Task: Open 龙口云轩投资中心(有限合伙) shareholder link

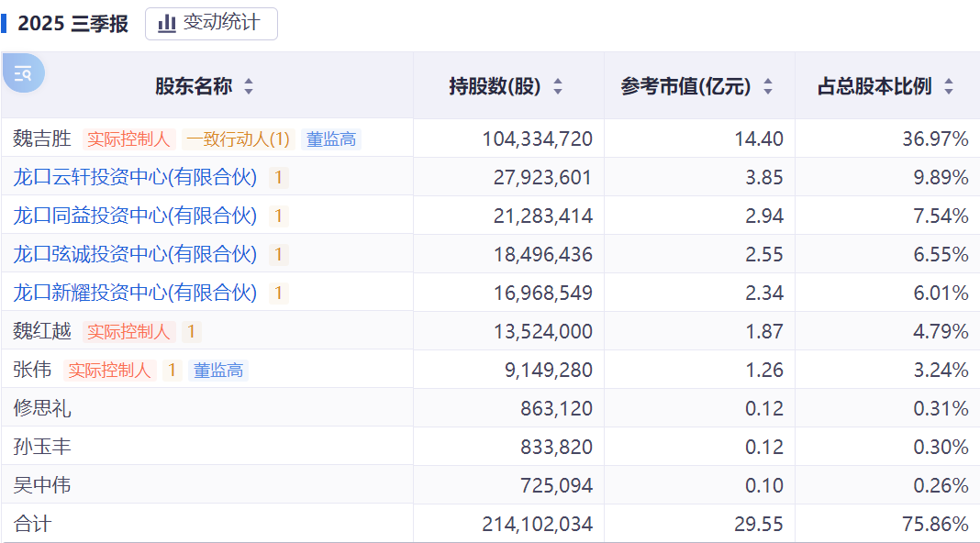Action: pos(135,177)
